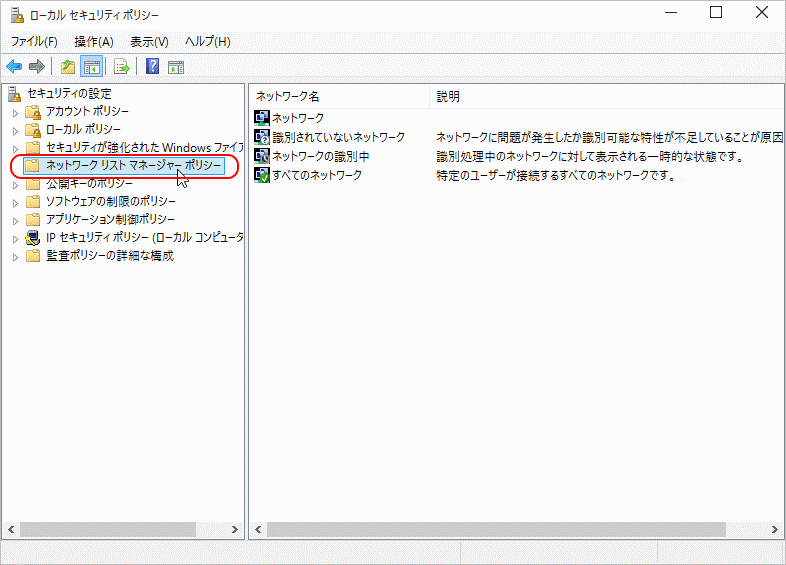This screenshot has height=565, width=786.
Task: Click description 識別処理中のネットワークに対して表示される一時的な状態です。
Action: 590,156
